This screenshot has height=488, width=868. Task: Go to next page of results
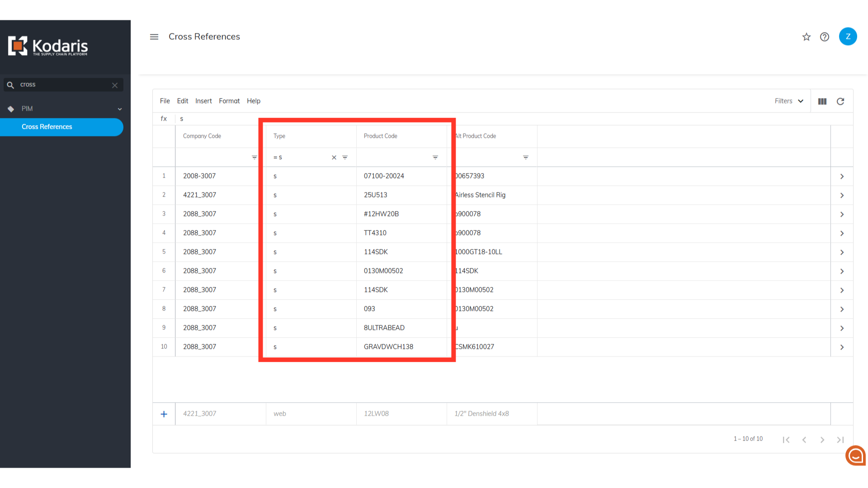click(x=822, y=440)
